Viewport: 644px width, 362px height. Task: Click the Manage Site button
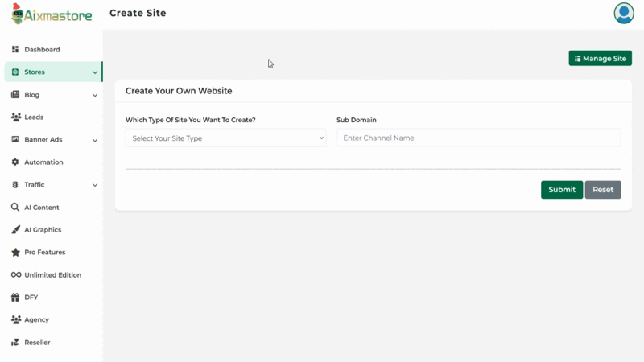click(x=600, y=58)
